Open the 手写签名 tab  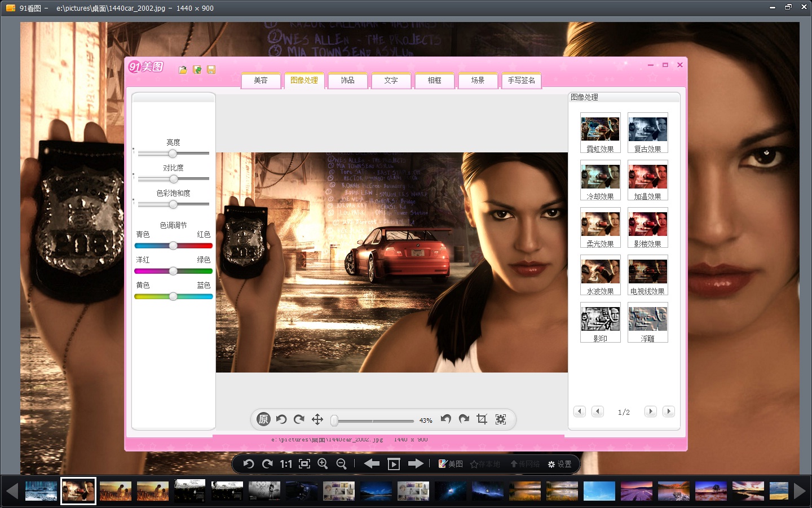522,81
